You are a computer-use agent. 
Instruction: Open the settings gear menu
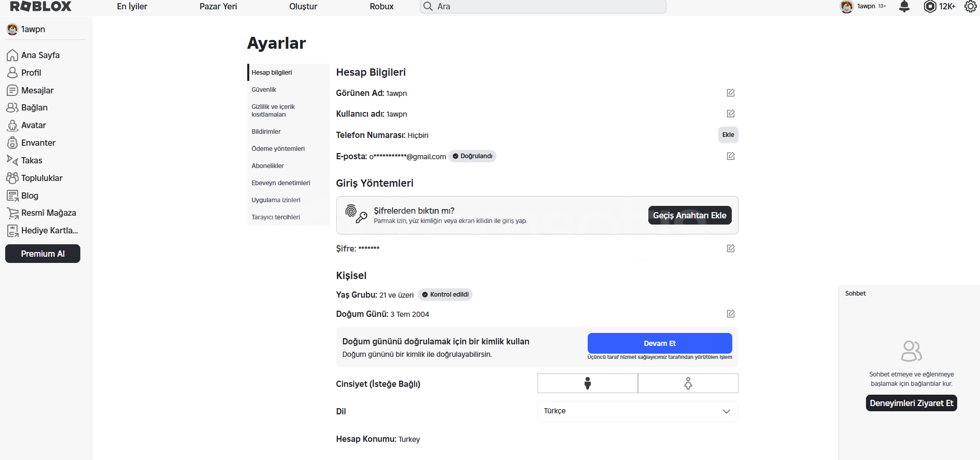(x=970, y=6)
